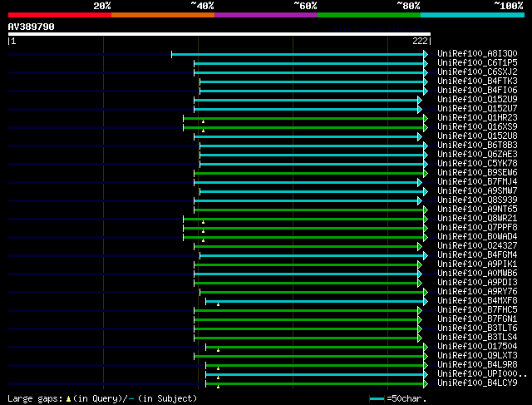Click the yellow gap marker under O17504 bar
Image resolution: width=532 pixels, height=405 pixels.
[218, 350]
